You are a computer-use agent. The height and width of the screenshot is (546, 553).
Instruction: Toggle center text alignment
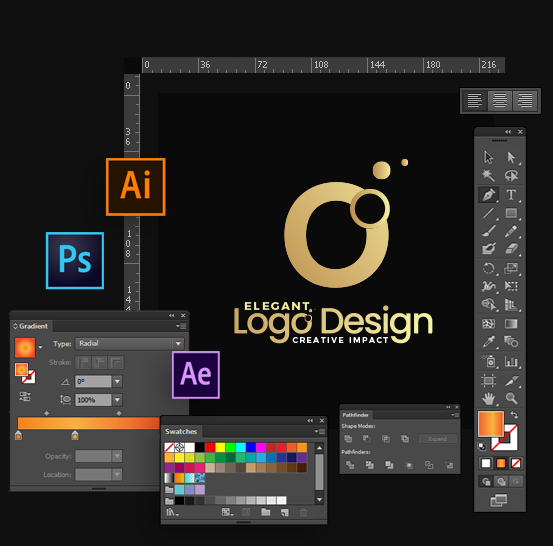pyautogui.click(x=500, y=101)
